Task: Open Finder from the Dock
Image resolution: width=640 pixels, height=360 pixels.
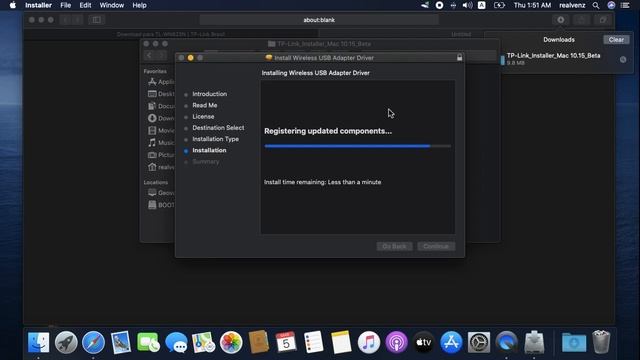Action: click(x=38, y=342)
